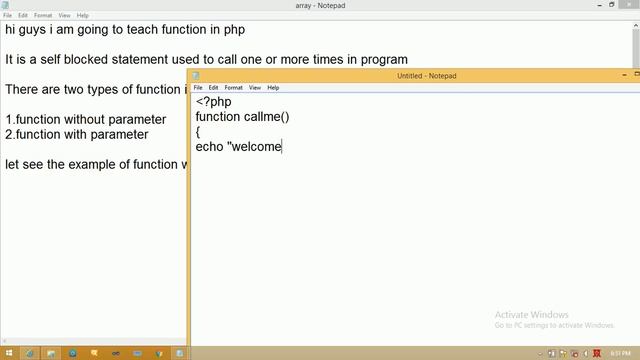Viewport: 640px width, 360px height.
Task: Maximize the Untitled Notepad window
Action: pos(636,75)
